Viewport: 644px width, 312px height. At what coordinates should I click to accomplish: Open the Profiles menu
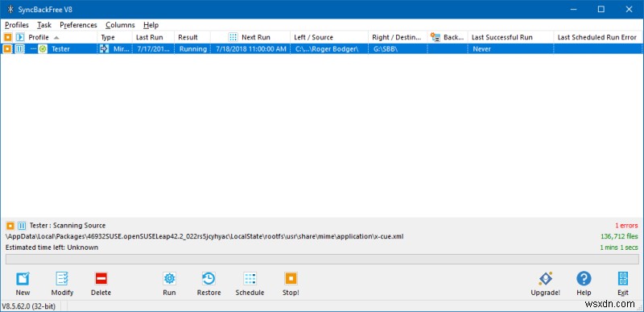(x=17, y=25)
